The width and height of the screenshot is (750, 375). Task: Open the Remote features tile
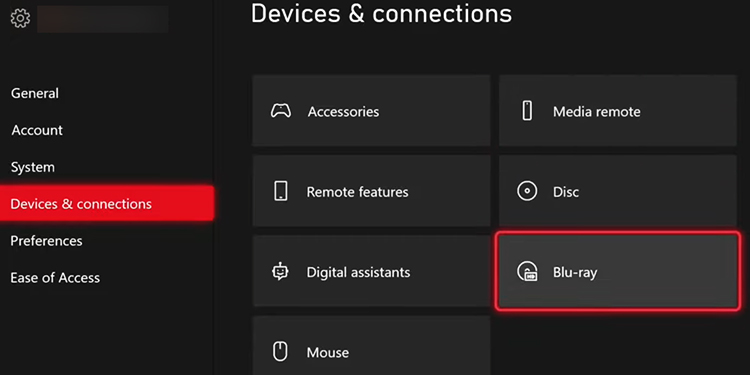(371, 190)
